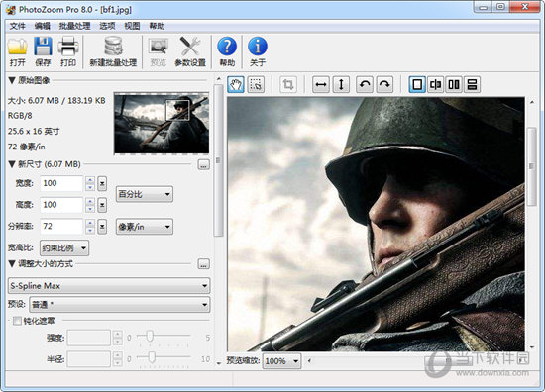545x392 pixels.
Task: Open the 视图 menu
Action: (x=132, y=26)
